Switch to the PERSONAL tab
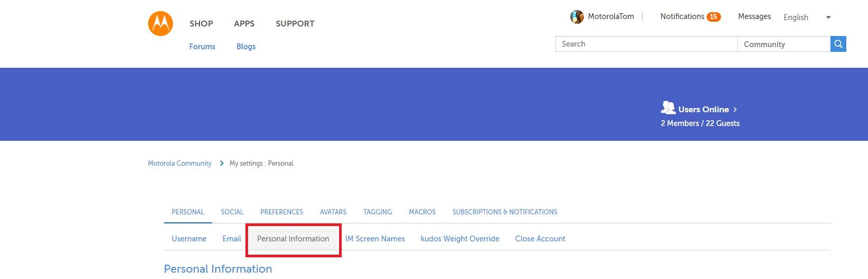The height and width of the screenshot is (279, 868). pyautogui.click(x=188, y=212)
